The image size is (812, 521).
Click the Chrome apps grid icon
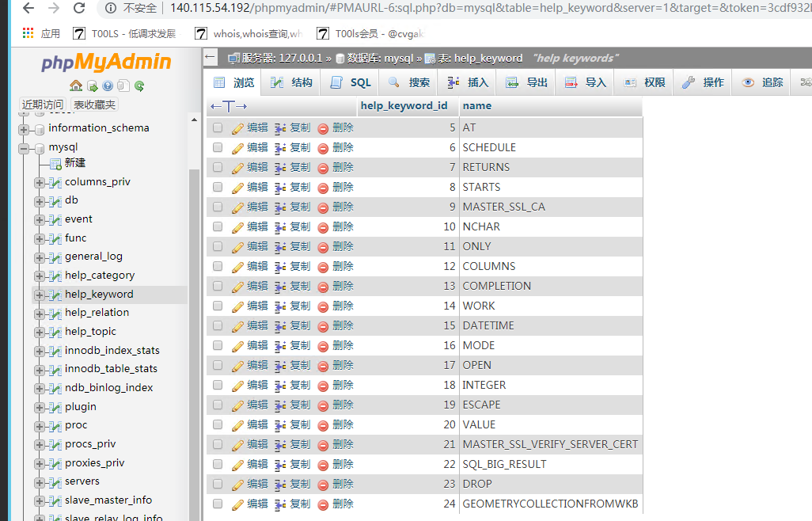(28, 34)
